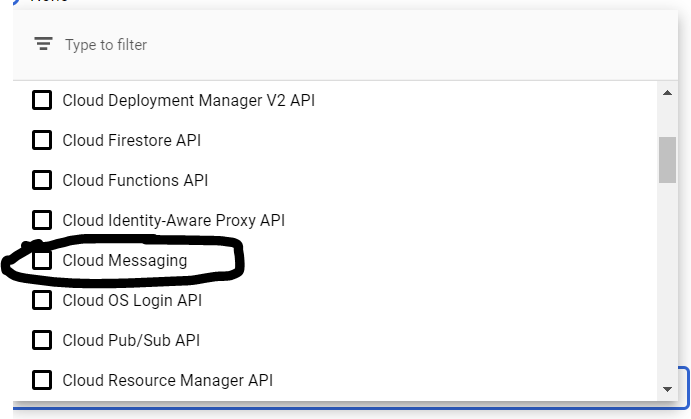
Task: Check the Cloud Resource Manager API checkbox
Action: click(42, 380)
